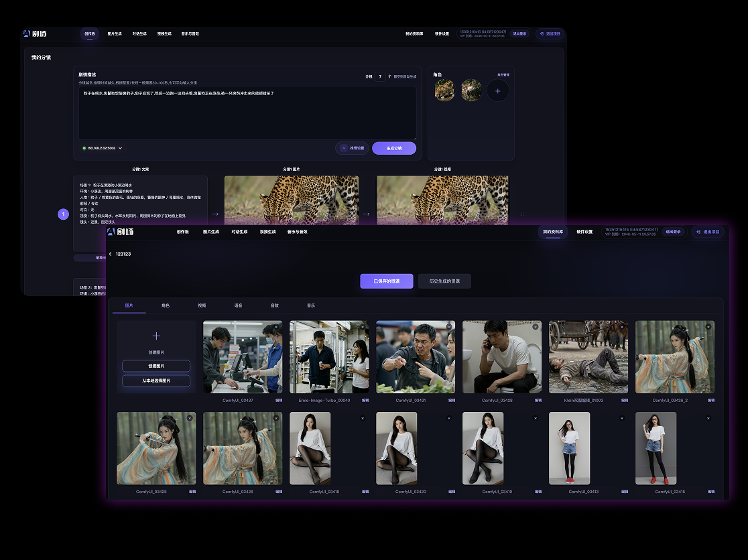
Task: Open 角色管理 link in 角色 panel
Action: [503, 75]
